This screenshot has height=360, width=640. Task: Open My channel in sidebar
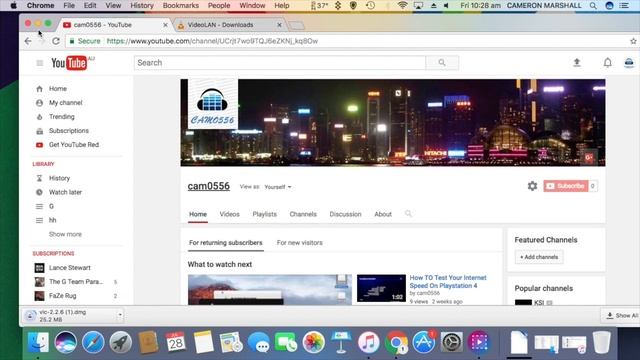pyautogui.click(x=65, y=102)
